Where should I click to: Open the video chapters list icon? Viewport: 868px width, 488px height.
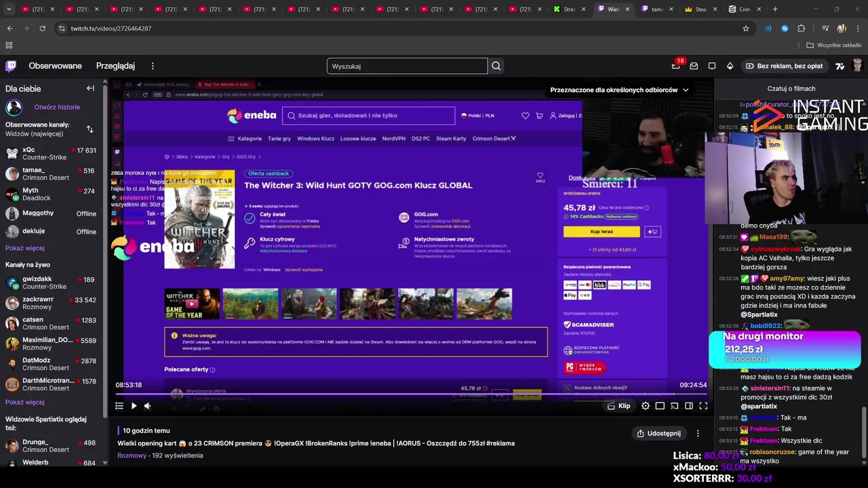click(x=119, y=406)
